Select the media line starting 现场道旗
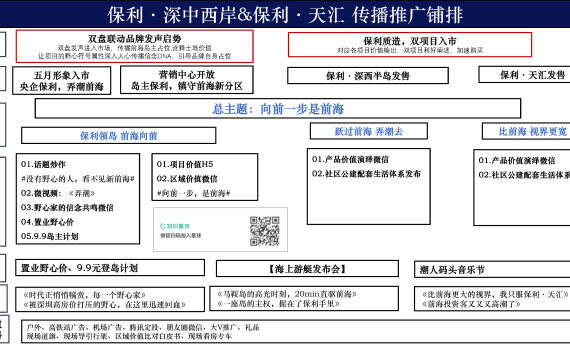The height and width of the screenshot is (360, 570). coord(129,336)
